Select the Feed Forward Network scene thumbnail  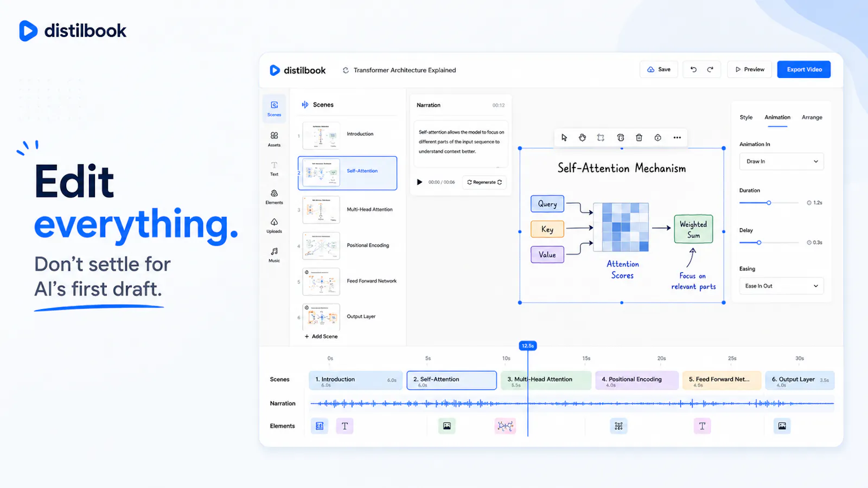point(321,281)
